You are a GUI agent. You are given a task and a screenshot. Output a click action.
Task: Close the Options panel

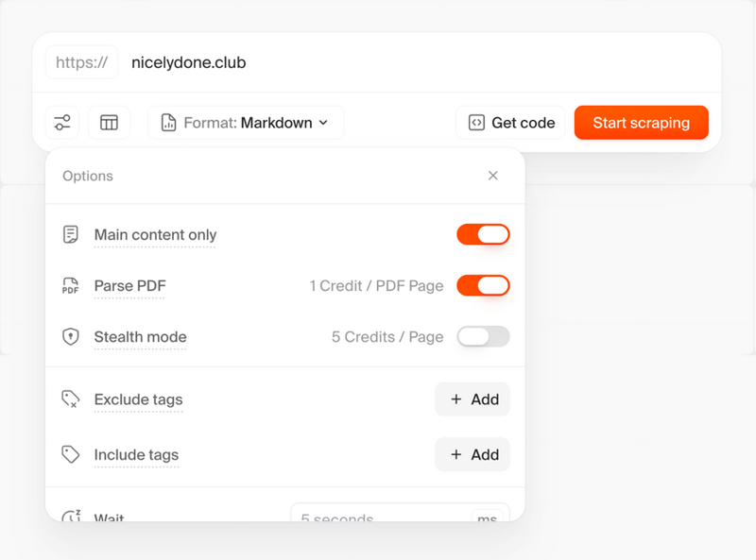(492, 176)
